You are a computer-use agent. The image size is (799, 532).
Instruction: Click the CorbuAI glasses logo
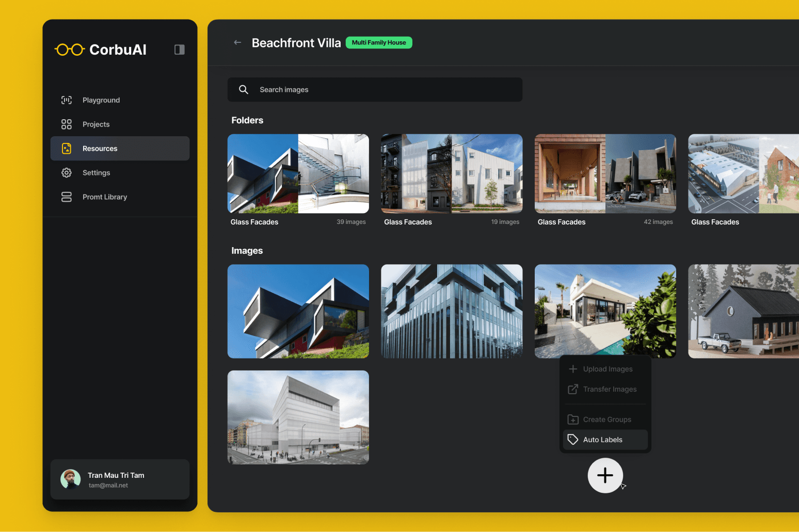coord(69,49)
